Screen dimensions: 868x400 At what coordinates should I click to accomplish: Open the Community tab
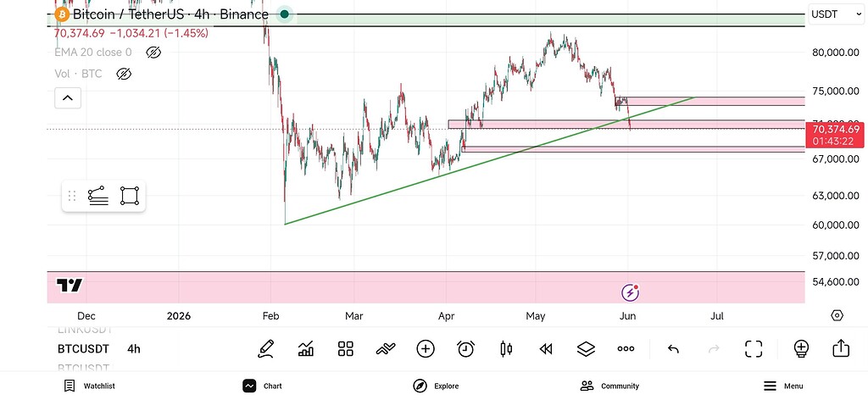[609, 386]
